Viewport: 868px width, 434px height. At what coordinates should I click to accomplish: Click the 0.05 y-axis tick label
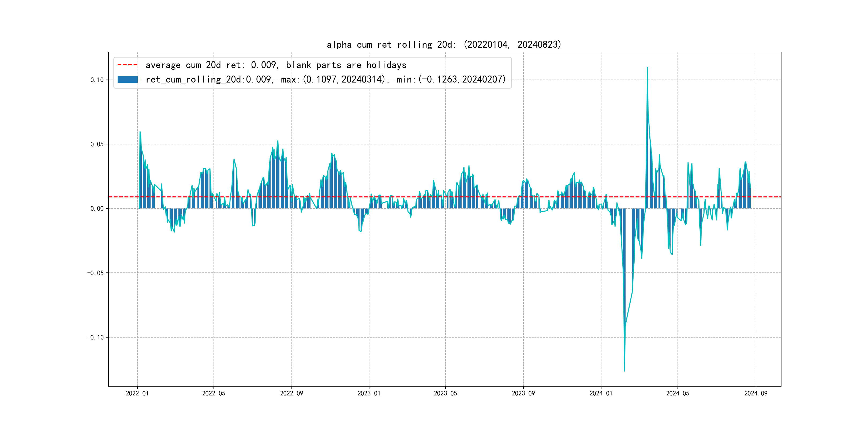click(x=97, y=144)
